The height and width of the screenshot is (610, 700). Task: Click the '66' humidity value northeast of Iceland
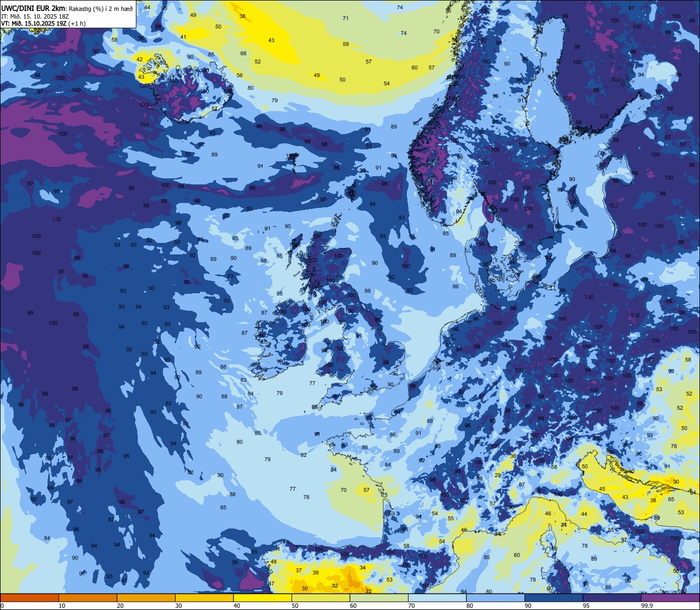point(243,53)
